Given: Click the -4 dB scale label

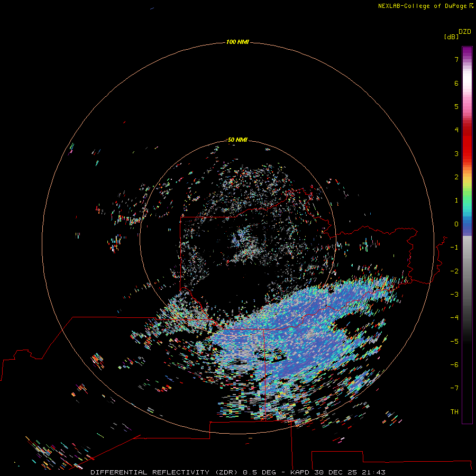Looking at the screenshot, I should pyautogui.click(x=454, y=317).
